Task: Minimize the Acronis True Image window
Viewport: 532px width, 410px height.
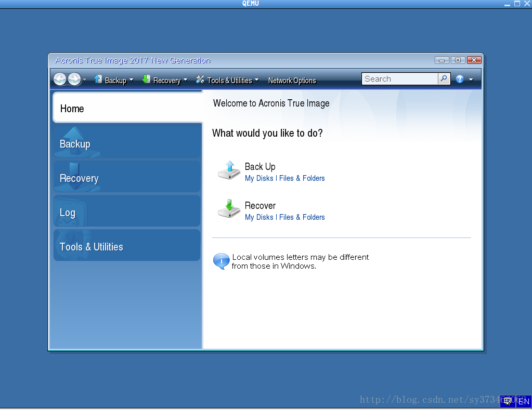Action: 442,60
